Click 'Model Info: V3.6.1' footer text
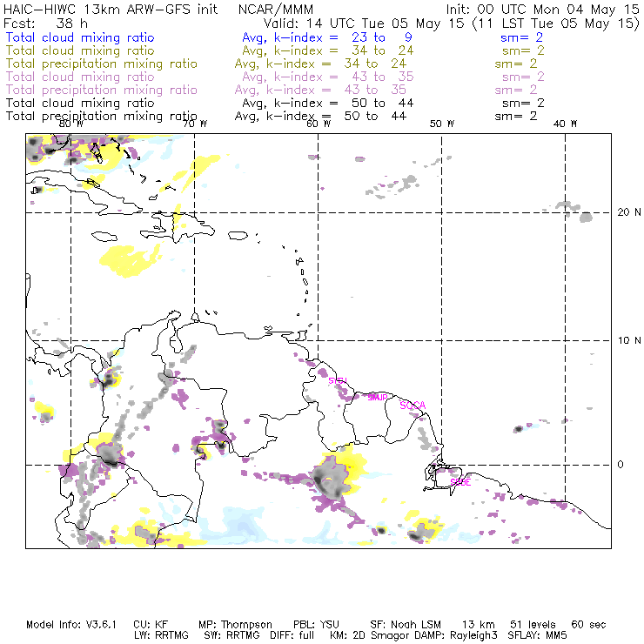 pyautogui.click(x=71, y=625)
